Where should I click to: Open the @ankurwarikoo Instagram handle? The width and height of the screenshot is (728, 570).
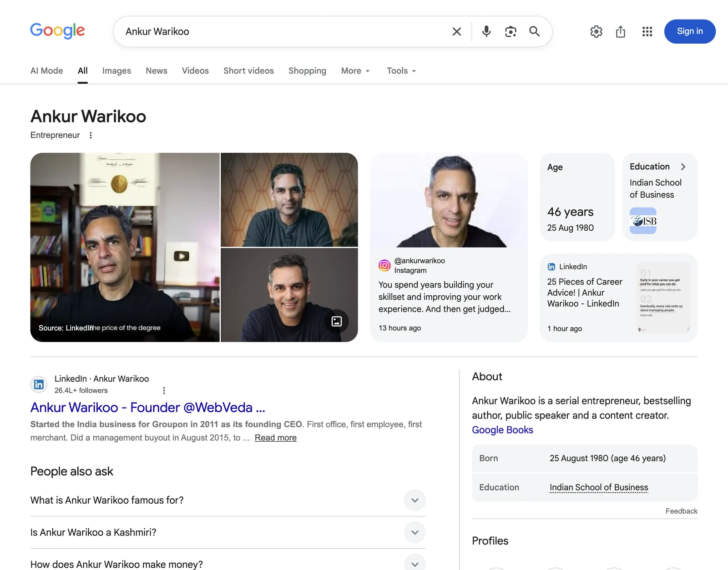pos(420,261)
